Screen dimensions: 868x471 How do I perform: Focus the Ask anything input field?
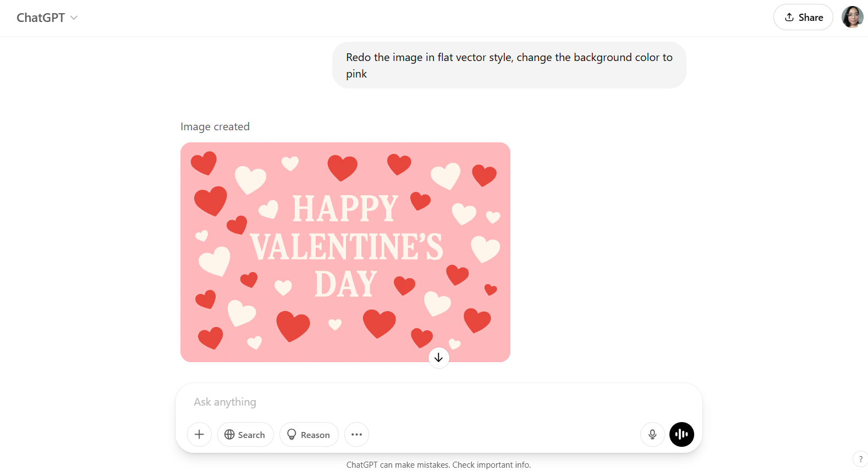pyautogui.click(x=438, y=402)
